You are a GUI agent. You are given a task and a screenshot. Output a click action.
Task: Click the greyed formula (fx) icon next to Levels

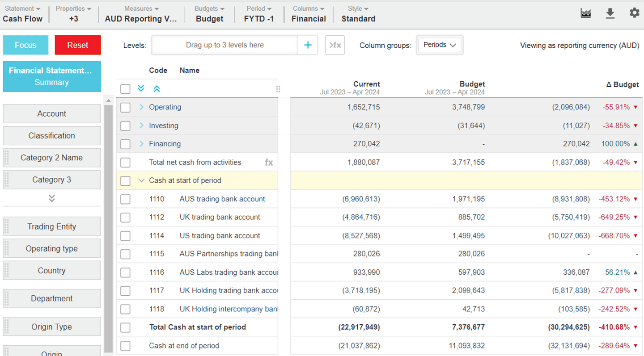pos(335,45)
